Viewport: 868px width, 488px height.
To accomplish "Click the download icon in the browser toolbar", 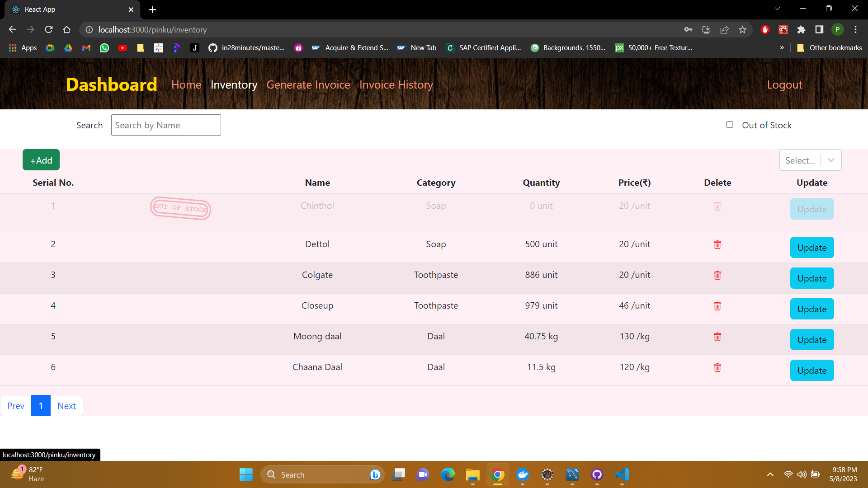I will pos(706,29).
